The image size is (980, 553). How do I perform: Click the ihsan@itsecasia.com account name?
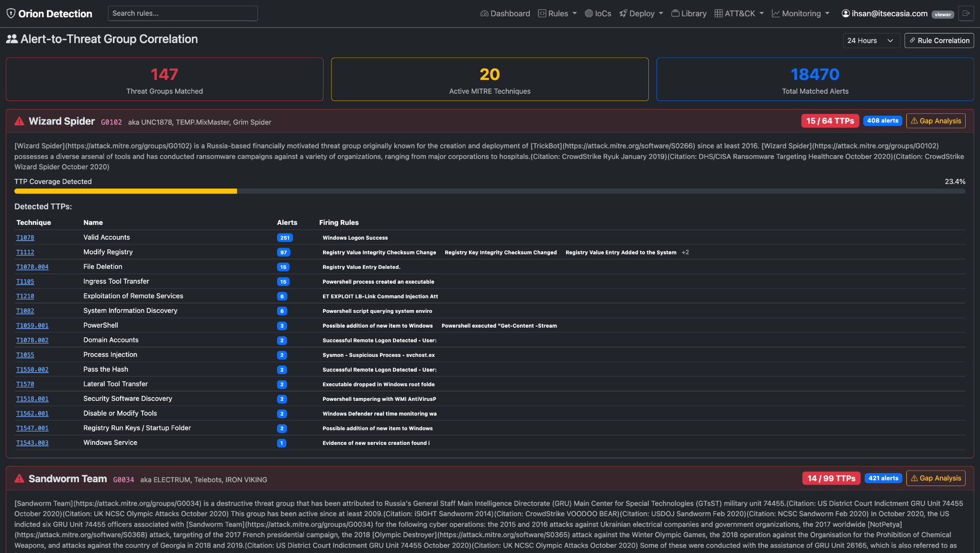point(890,13)
